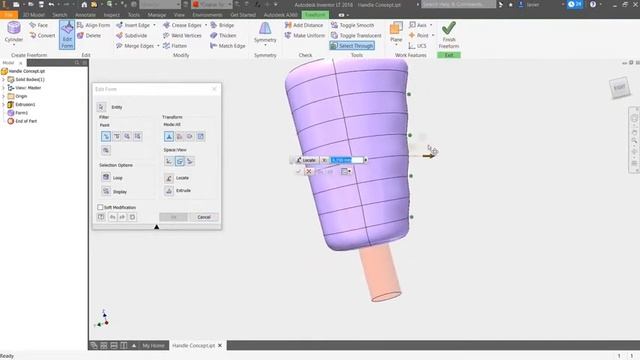640x360 pixels.
Task: Click the UCS work feature
Action: click(x=417, y=46)
